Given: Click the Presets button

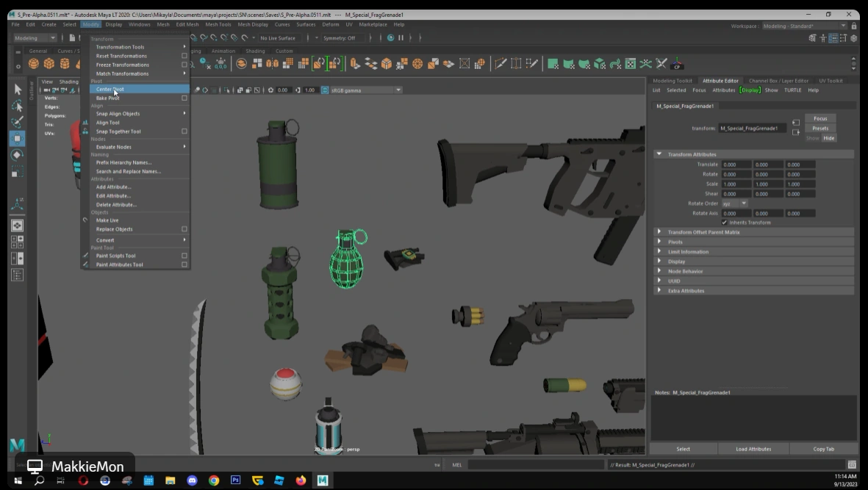Looking at the screenshot, I should pyautogui.click(x=820, y=129).
